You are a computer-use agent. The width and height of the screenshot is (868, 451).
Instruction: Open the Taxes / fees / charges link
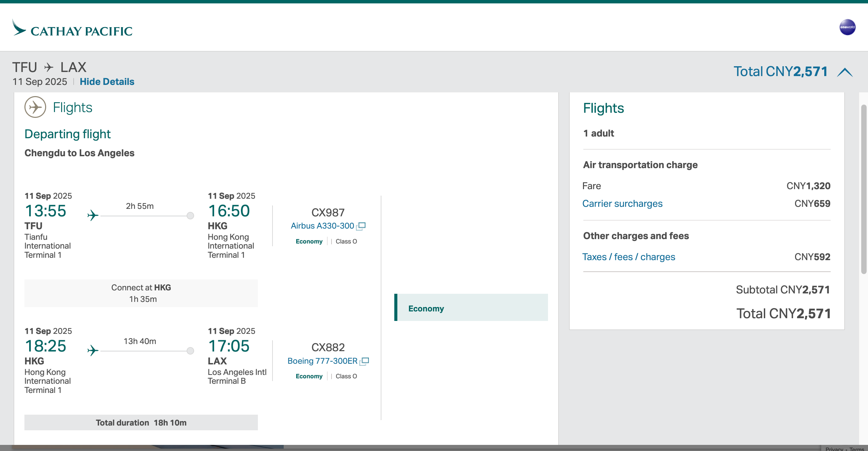(x=629, y=257)
